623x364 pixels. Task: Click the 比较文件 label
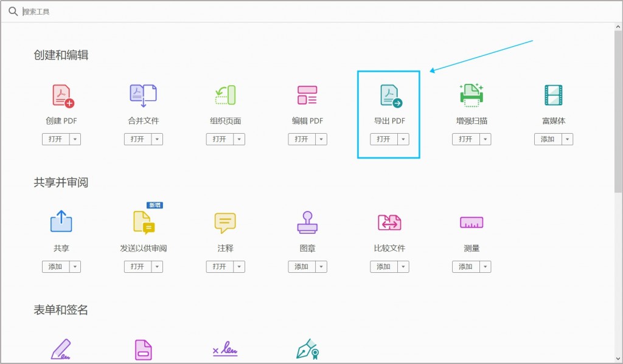pyautogui.click(x=389, y=248)
